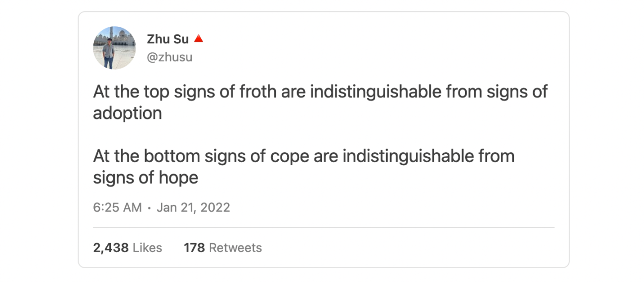Image resolution: width=644 pixels, height=282 pixels.
Task: Click the word "adoption" in the tweet
Action: tap(127, 113)
